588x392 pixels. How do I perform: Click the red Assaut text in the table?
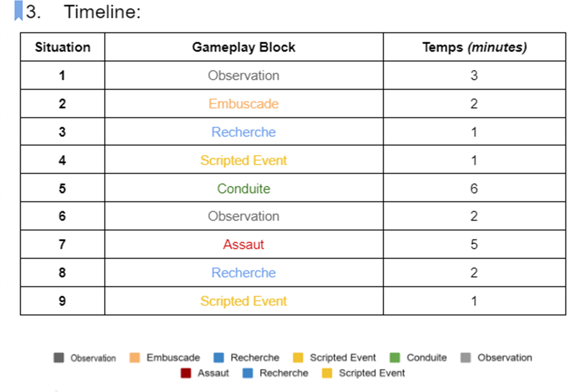tap(243, 245)
